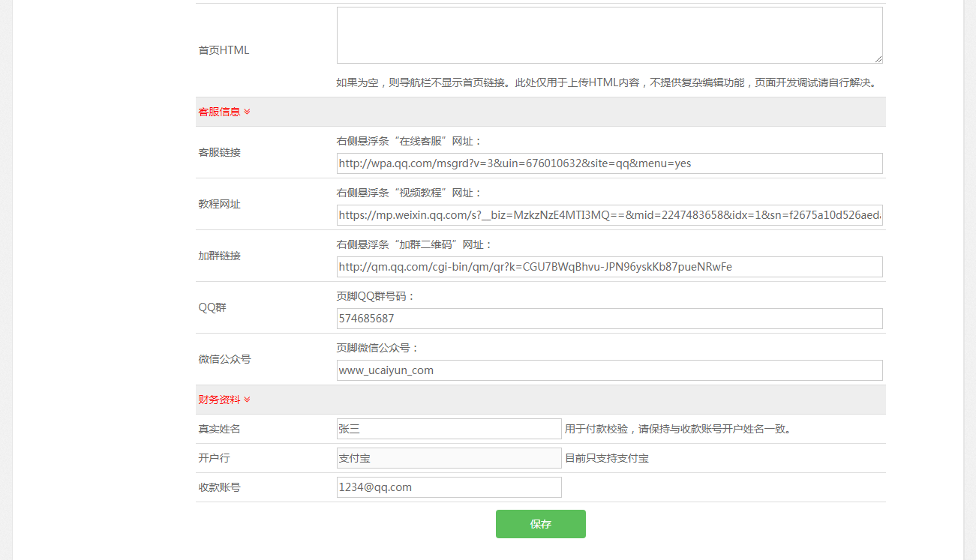Click the 收款账号 row label
The image size is (976, 560).
219,487
